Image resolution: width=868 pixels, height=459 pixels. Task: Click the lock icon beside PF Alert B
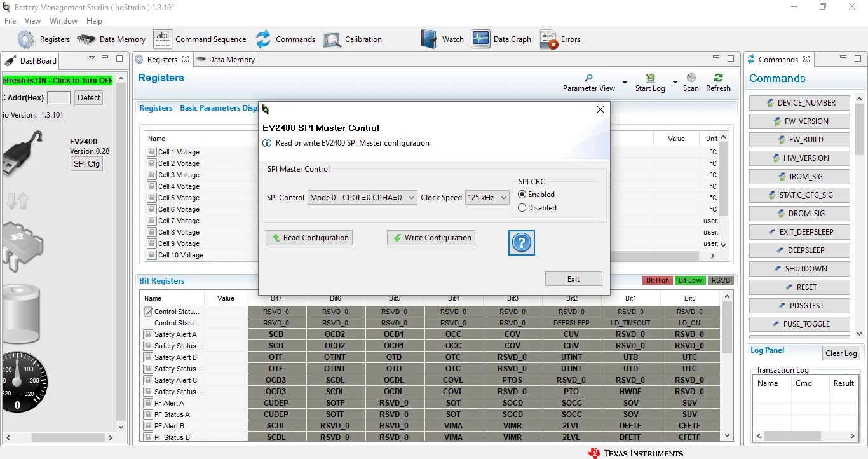click(148, 426)
